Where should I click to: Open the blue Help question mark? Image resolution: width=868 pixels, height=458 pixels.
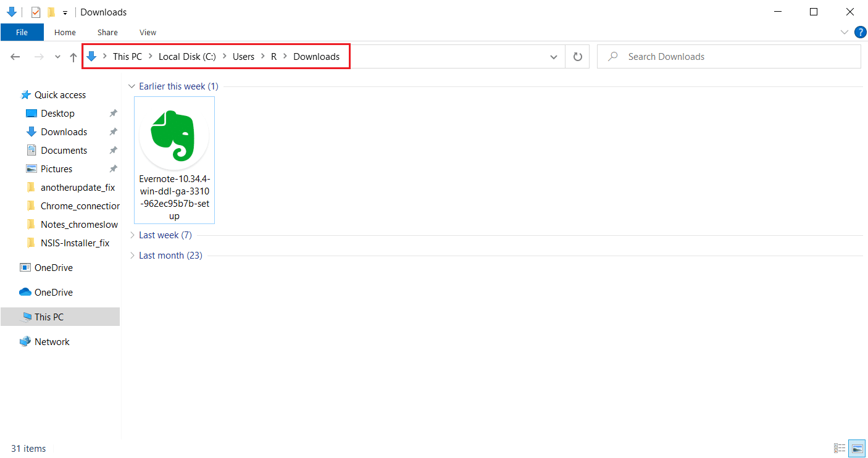pos(859,32)
